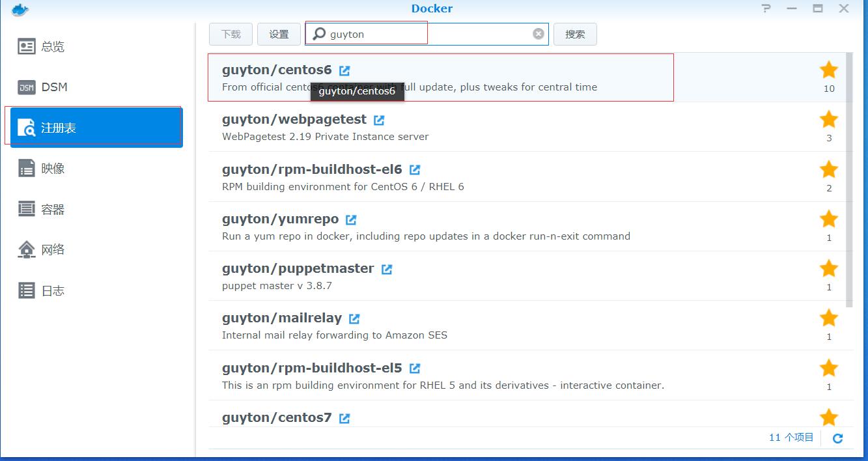Viewport: 868px width, 461px height.
Task: Click 'Internal mail relay forwarding to Amazon SES' text
Action: (x=335, y=335)
